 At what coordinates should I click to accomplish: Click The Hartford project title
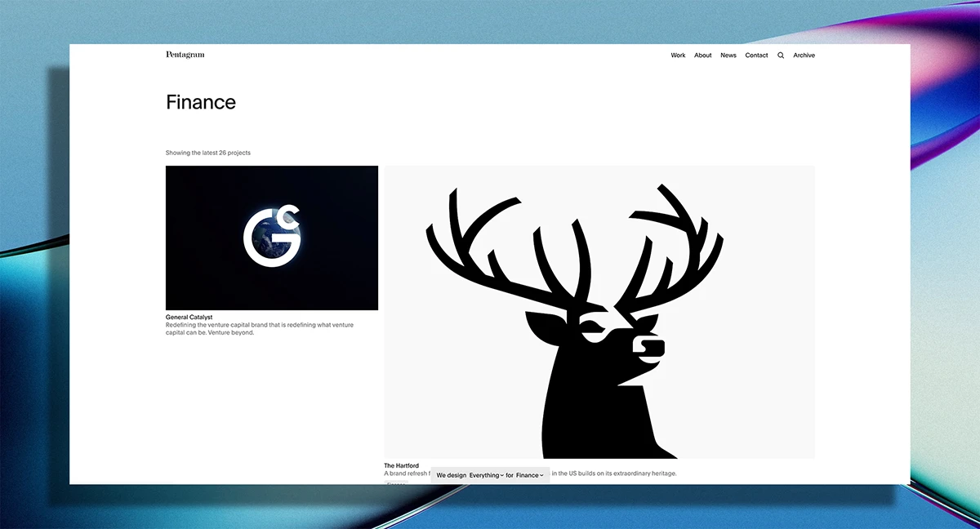(402, 466)
